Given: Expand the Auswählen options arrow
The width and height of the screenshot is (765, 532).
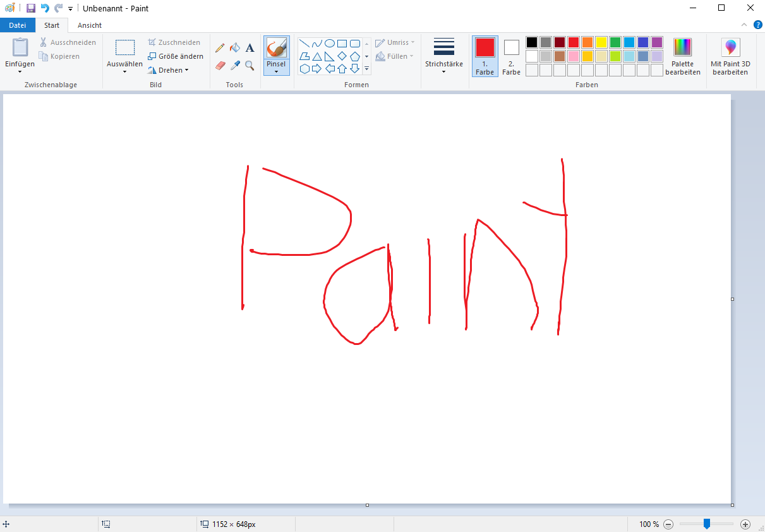Looking at the screenshot, I should (124, 71).
